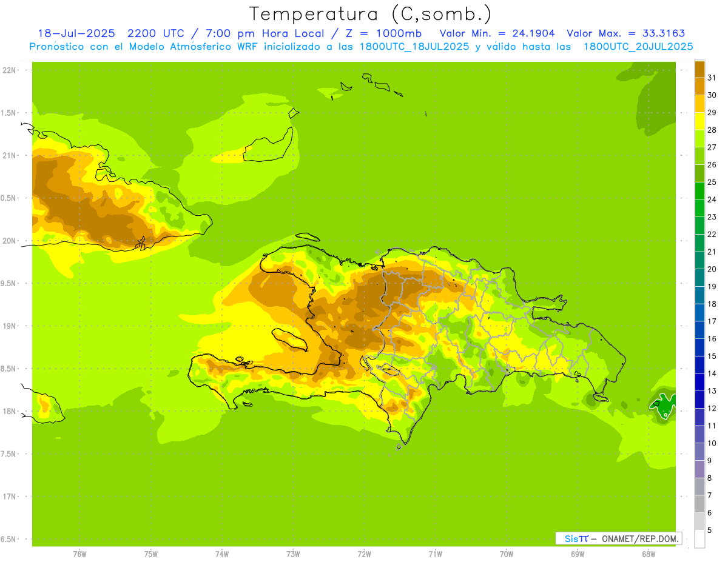The width and height of the screenshot is (728, 562).
Task: Click the '28' value on the color scale
Action: (x=712, y=130)
